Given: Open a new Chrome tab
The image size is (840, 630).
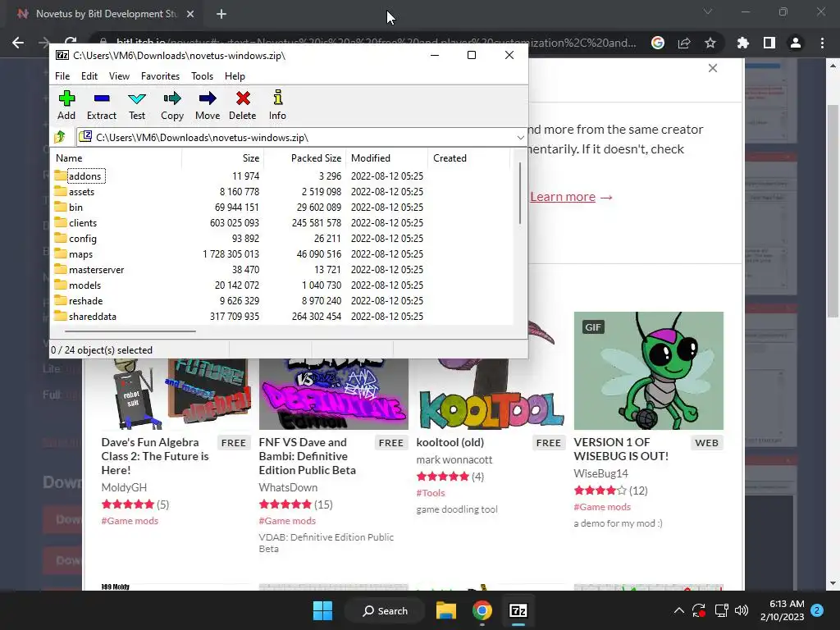Looking at the screenshot, I should click(x=221, y=14).
